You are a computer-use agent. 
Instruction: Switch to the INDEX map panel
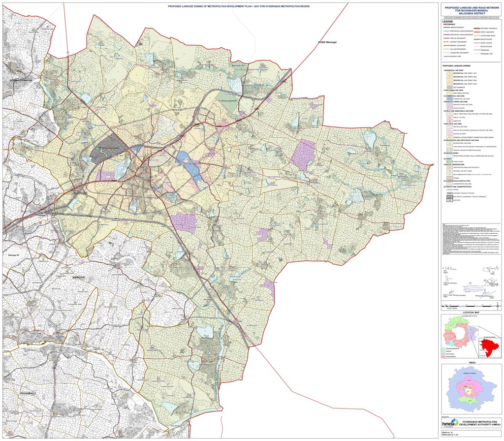tap(472, 362)
